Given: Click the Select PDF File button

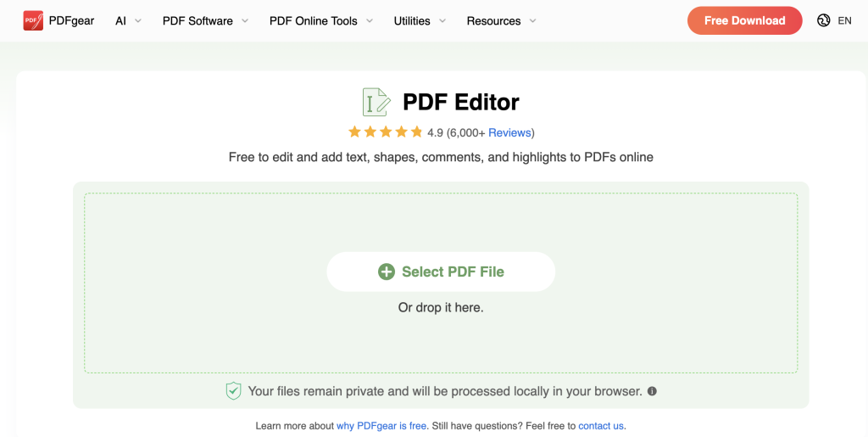Looking at the screenshot, I should [x=441, y=272].
